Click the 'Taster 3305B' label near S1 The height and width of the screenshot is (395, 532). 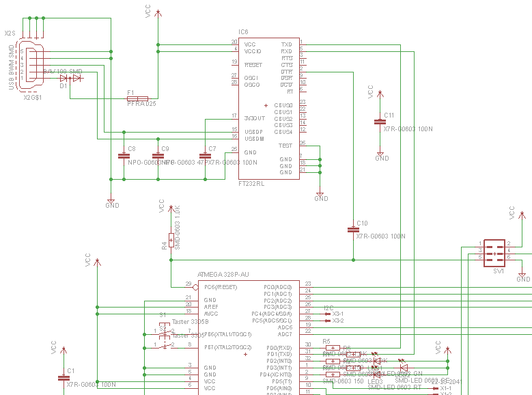(x=190, y=322)
